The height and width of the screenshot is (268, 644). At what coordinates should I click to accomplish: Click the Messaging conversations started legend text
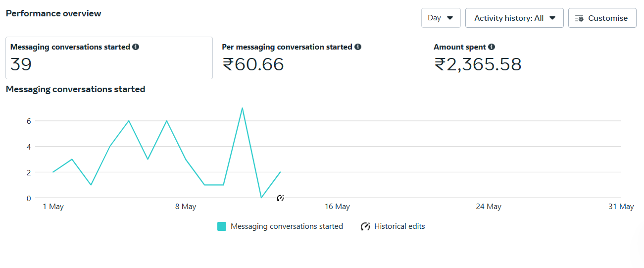coord(287,226)
